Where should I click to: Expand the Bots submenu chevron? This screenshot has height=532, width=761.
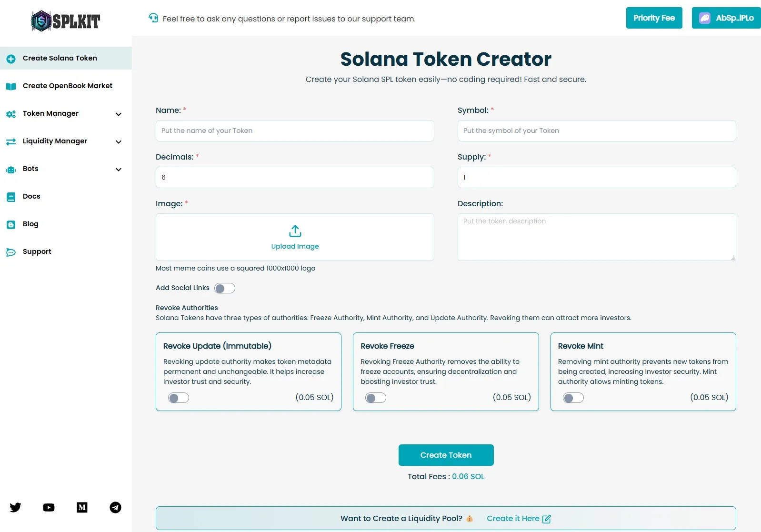[x=119, y=169]
